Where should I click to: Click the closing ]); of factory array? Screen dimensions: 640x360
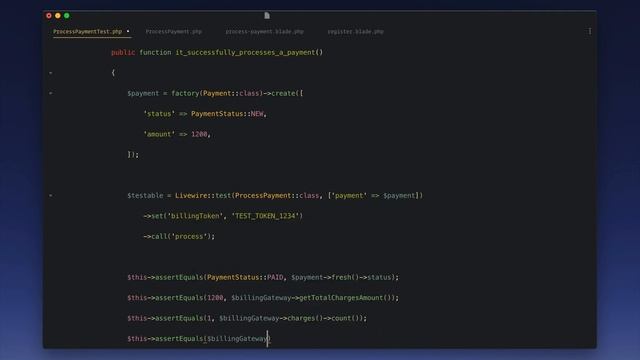[x=133, y=155]
